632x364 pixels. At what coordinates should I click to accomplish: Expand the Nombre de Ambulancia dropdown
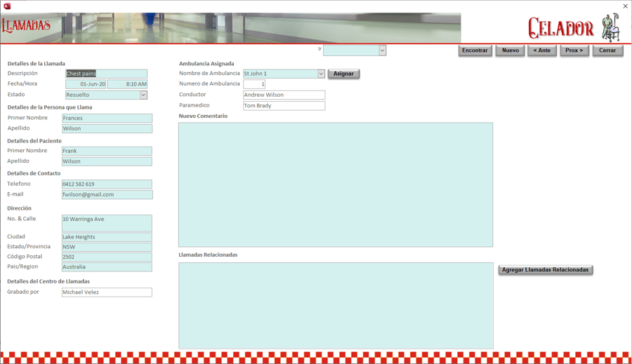point(321,74)
